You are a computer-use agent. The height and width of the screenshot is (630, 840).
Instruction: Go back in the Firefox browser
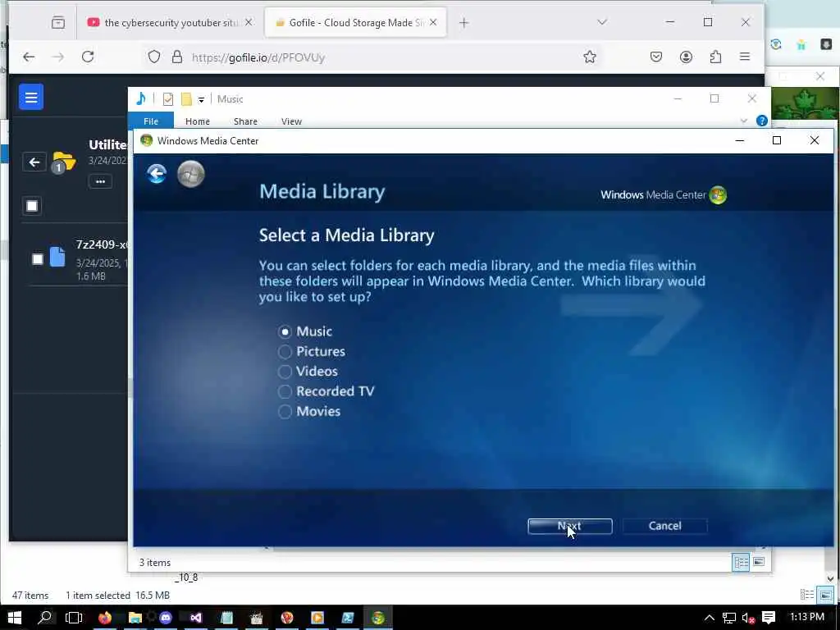[x=29, y=57]
